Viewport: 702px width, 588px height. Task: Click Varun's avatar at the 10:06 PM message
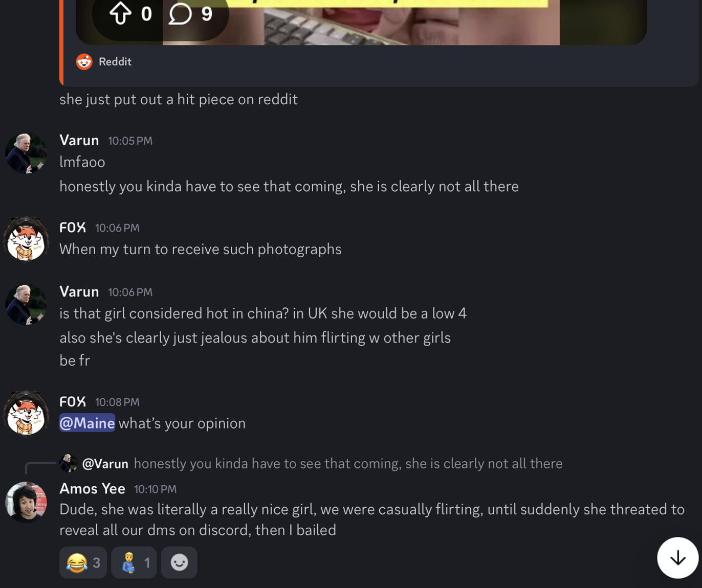point(26,304)
